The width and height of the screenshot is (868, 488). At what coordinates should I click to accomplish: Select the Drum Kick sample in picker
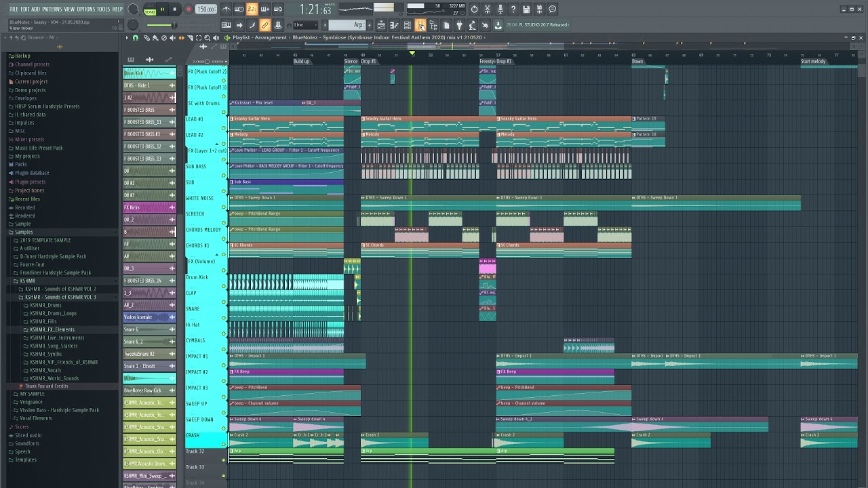coord(150,73)
